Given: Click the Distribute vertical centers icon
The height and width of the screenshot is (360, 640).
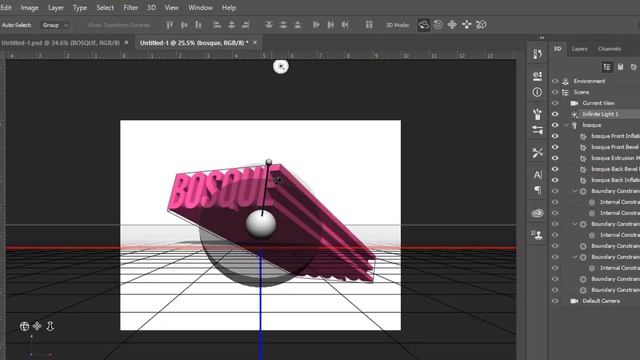Looking at the screenshot, I should click(283, 25).
